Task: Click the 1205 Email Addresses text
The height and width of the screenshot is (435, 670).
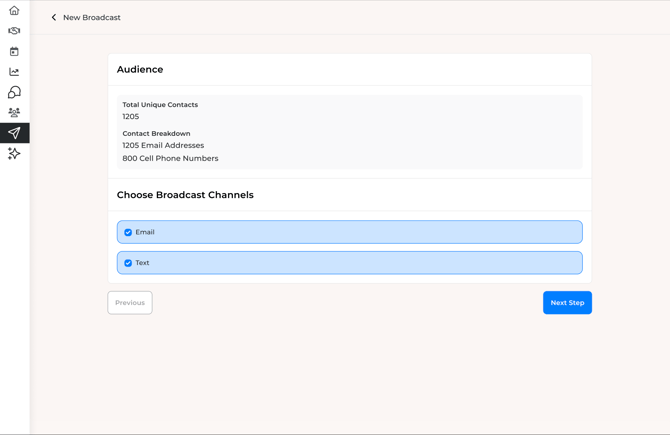Action: (163, 145)
